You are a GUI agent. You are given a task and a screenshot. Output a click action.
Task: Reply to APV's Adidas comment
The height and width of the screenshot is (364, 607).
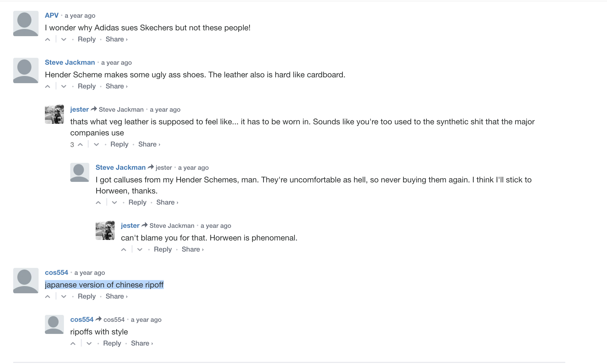coord(87,39)
